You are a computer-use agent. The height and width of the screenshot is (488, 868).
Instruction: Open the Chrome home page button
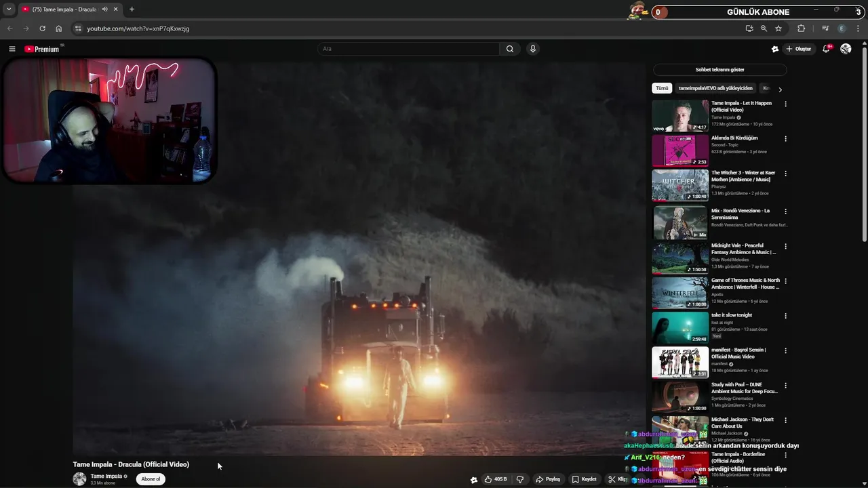pos(58,28)
